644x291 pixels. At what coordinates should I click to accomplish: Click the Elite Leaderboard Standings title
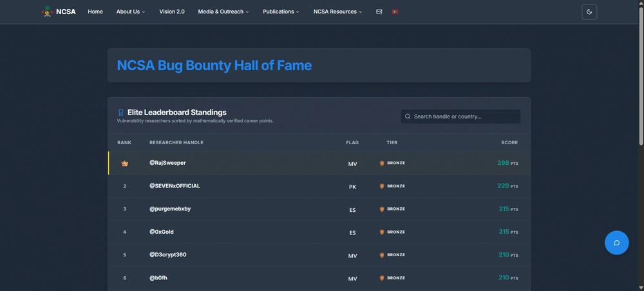click(x=177, y=113)
